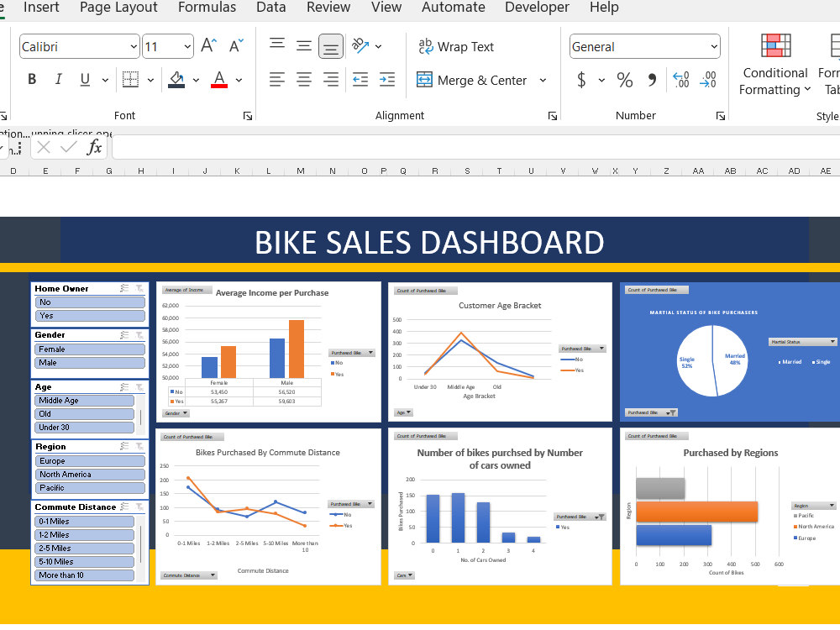This screenshot has height=630, width=840.
Task: Open Data ribbon tab
Action: [x=271, y=8]
